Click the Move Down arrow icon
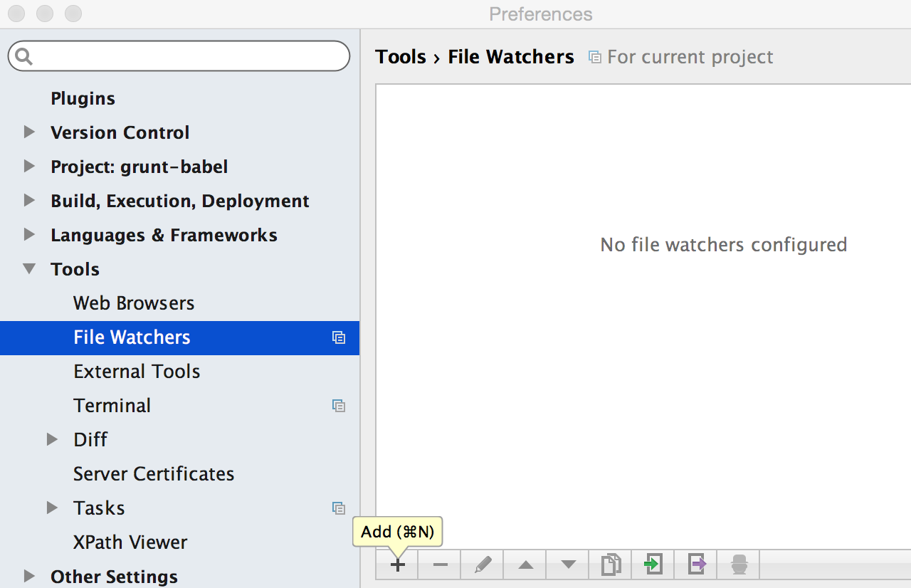 point(567,565)
